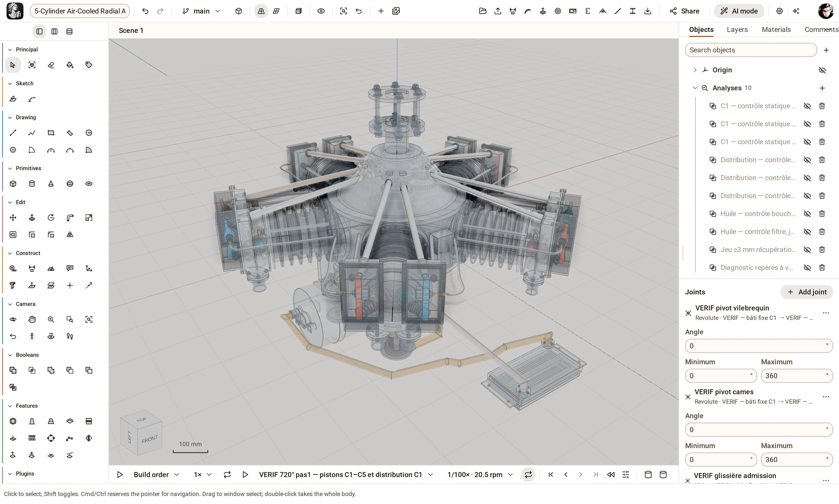Activate the Rotate tool in Edit section
The width and height of the screenshot is (839, 504).
(x=51, y=218)
